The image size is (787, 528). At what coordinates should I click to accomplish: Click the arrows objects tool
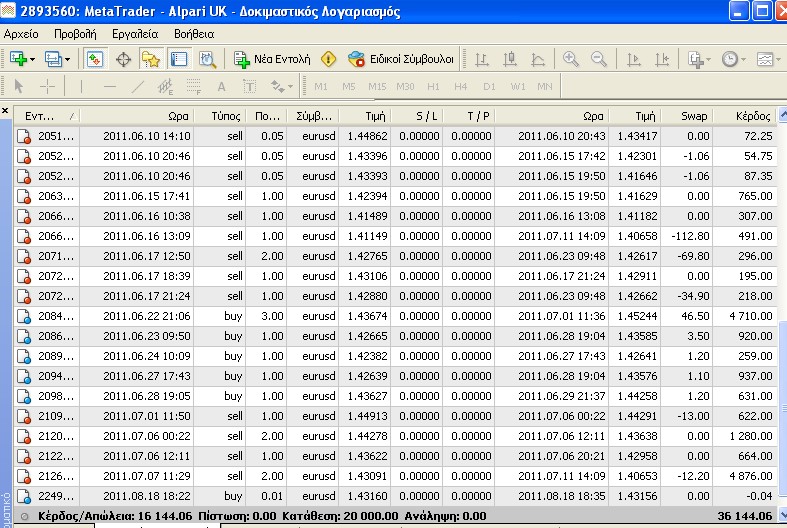point(278,86)
